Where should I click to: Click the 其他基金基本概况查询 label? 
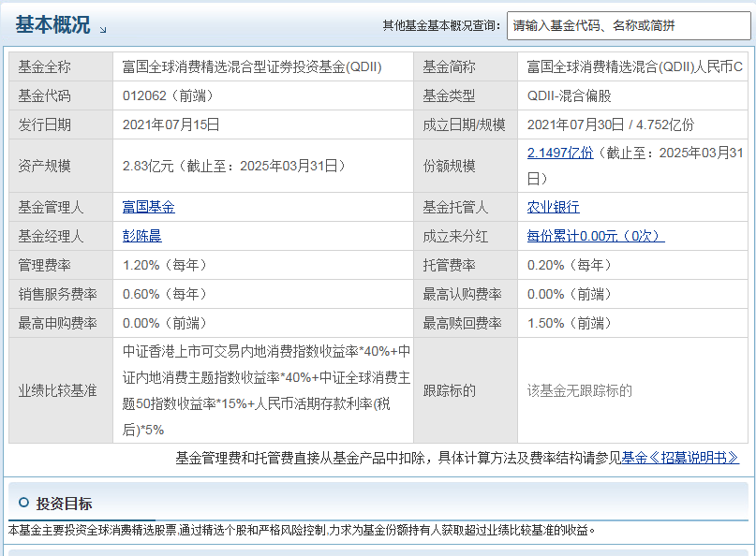[441, 25]
